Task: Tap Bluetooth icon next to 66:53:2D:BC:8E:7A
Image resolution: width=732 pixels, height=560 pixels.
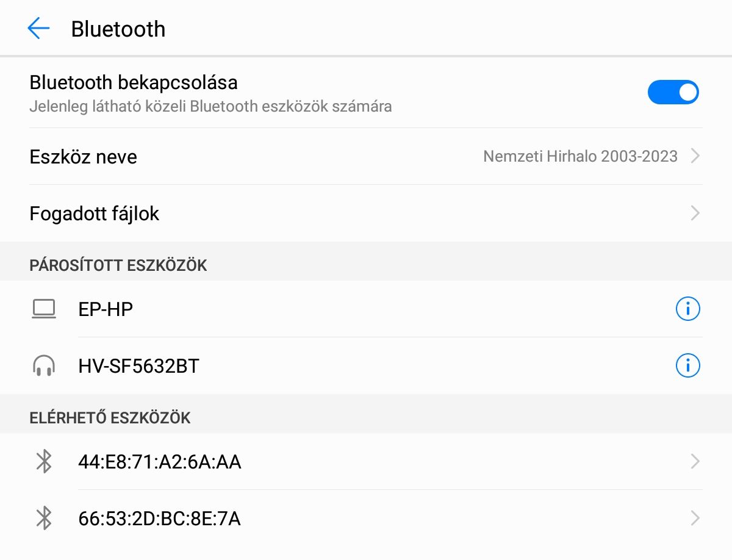Action: [44, 519]
